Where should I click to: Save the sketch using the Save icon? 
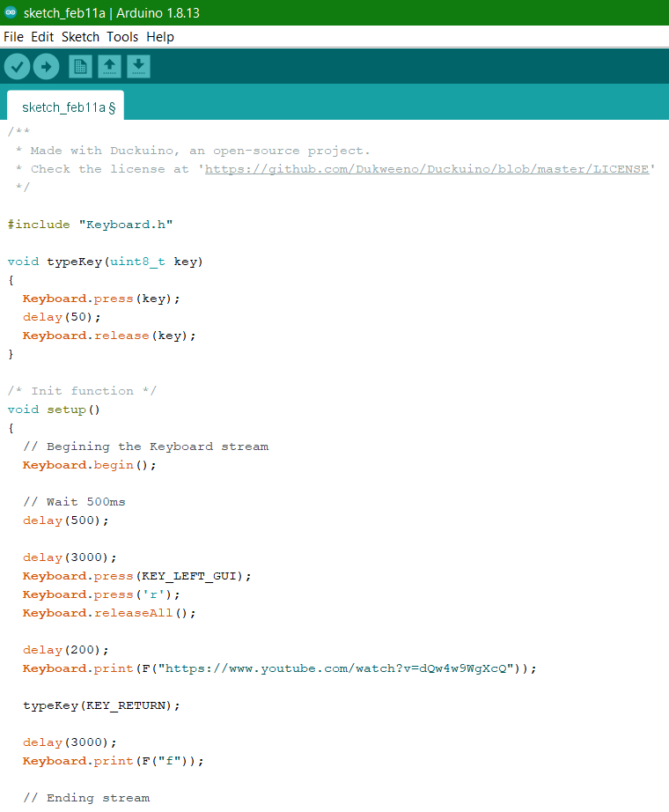click(138, 66)
